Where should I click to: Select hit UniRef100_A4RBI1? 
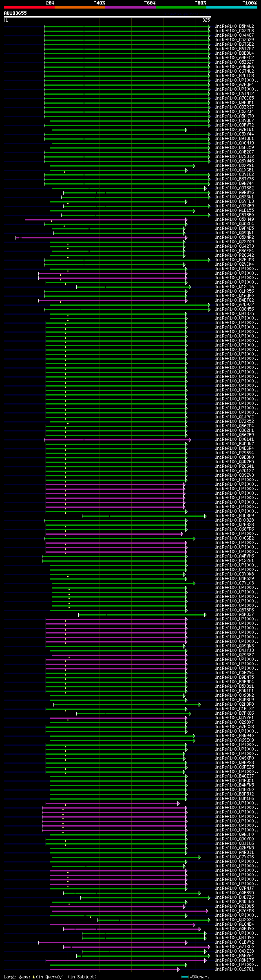[234, 852]
